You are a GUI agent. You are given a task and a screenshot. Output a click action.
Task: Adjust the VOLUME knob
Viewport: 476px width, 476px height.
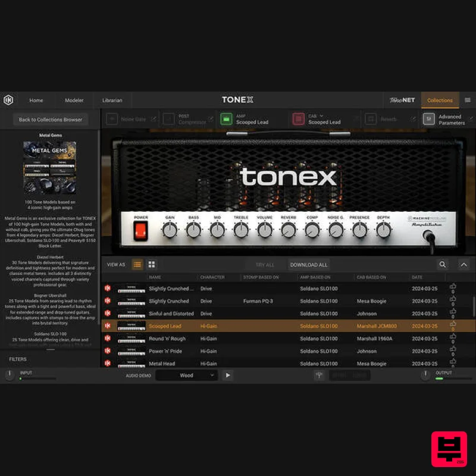tap(265, 230)
